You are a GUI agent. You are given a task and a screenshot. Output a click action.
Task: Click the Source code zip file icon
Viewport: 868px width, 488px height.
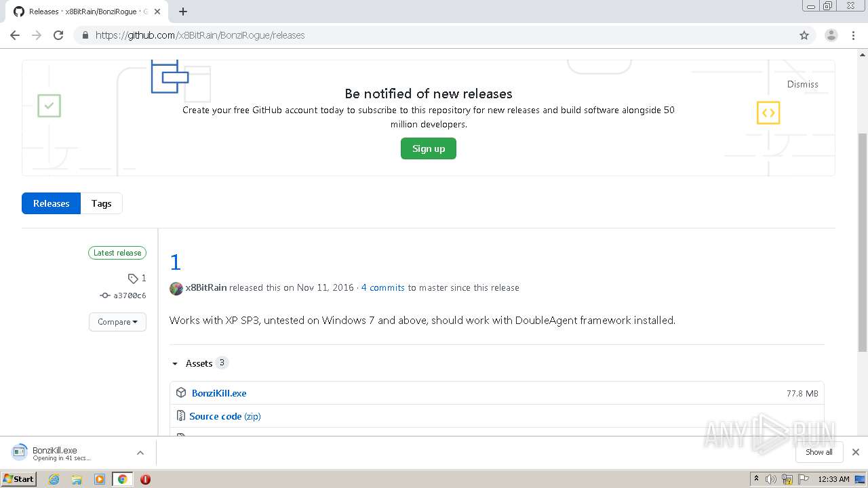(181, 416)
